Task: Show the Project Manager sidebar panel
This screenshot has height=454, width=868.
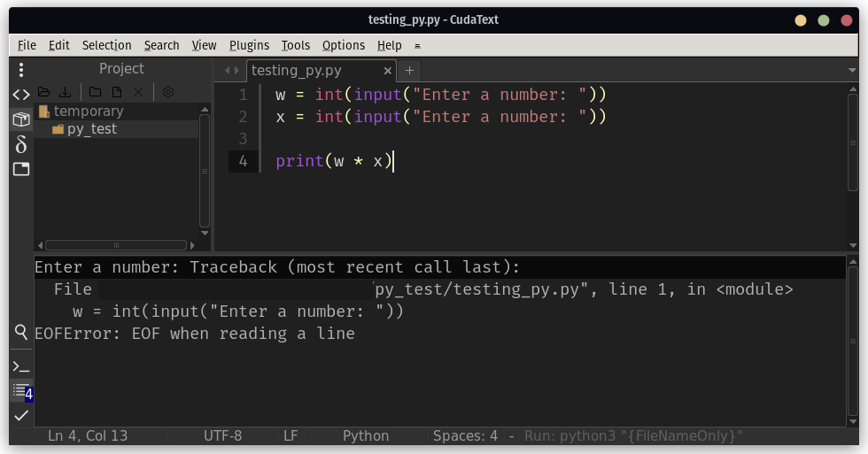Action: [x=21, y=119]
